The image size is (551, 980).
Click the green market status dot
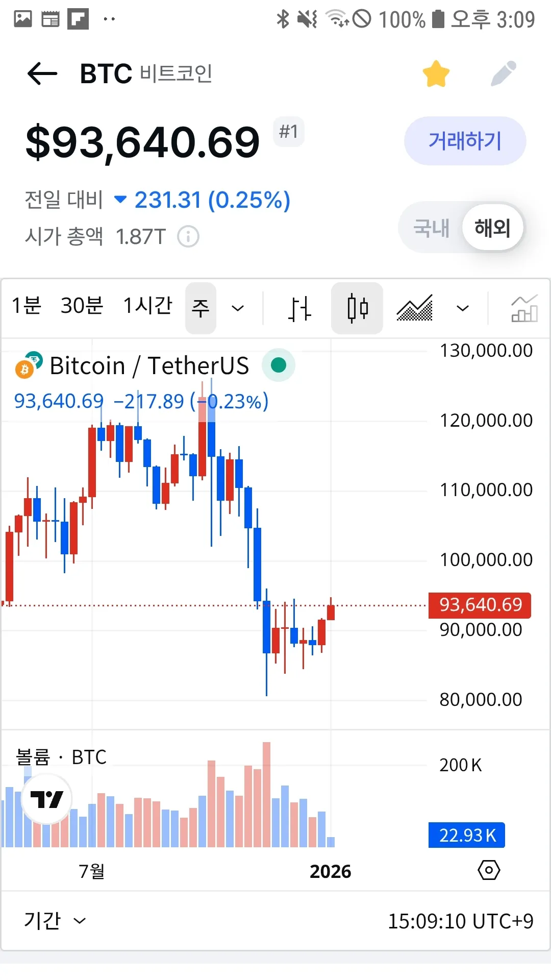[279, 365]
